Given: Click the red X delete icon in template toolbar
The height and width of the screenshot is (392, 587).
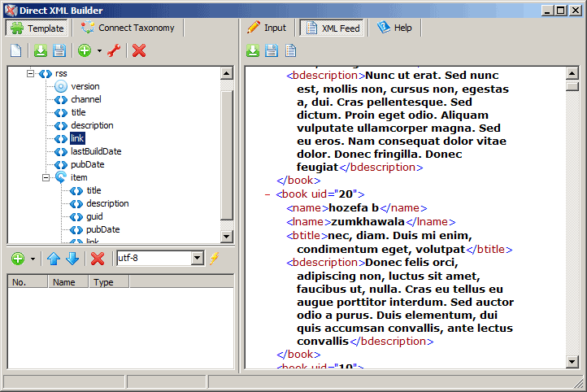Looking at the screenshot, I should pyautogui.click(x=139, y=51).
